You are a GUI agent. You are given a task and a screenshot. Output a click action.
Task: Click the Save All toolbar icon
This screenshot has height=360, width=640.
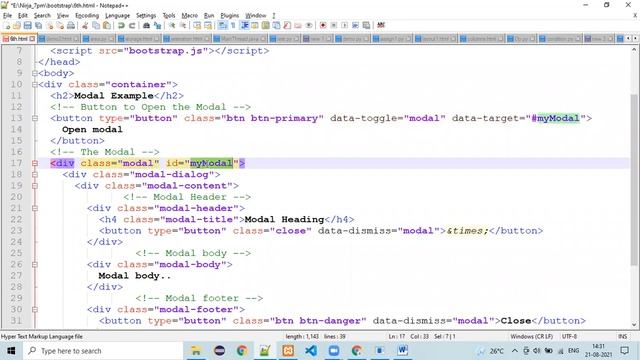click(38, 25)
